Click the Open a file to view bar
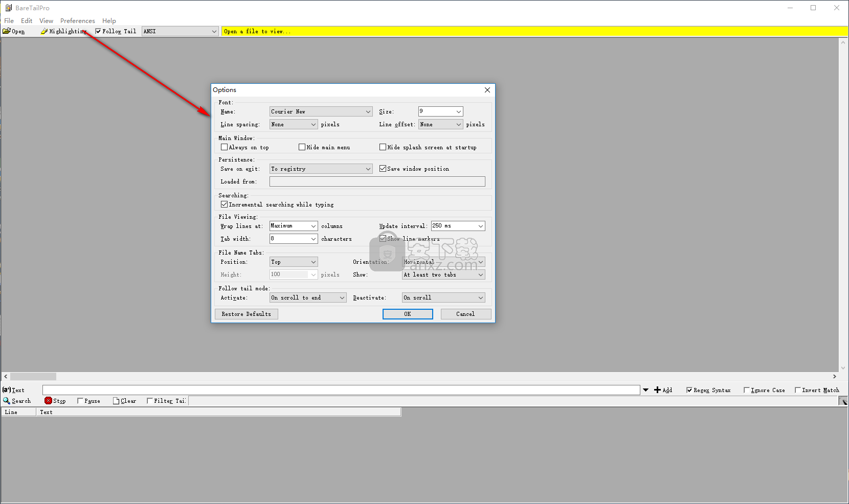 (x=534, y=31)
